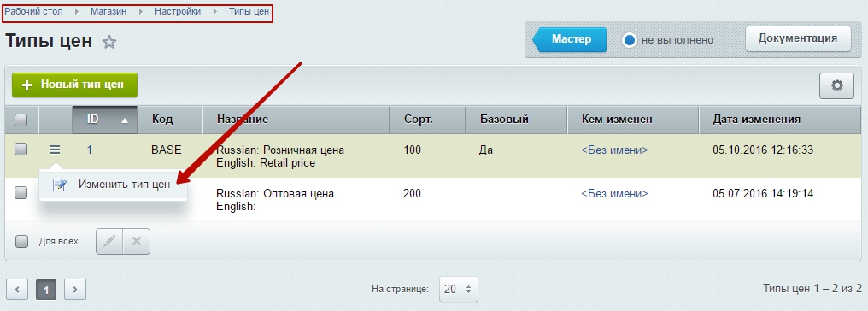Enable the Для всех checkbox
Viewport: 868px width, 311px height.
click(x=21, y=241)
